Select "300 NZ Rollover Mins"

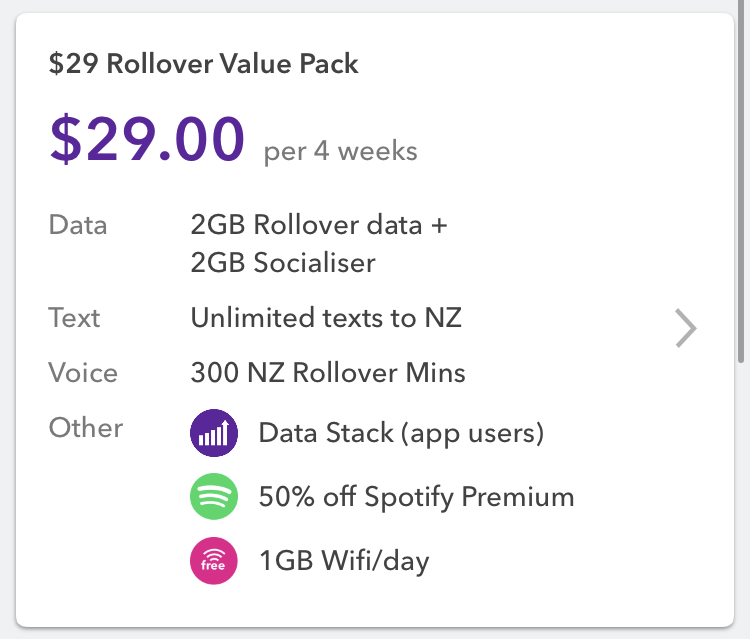[x=328, y=373]
